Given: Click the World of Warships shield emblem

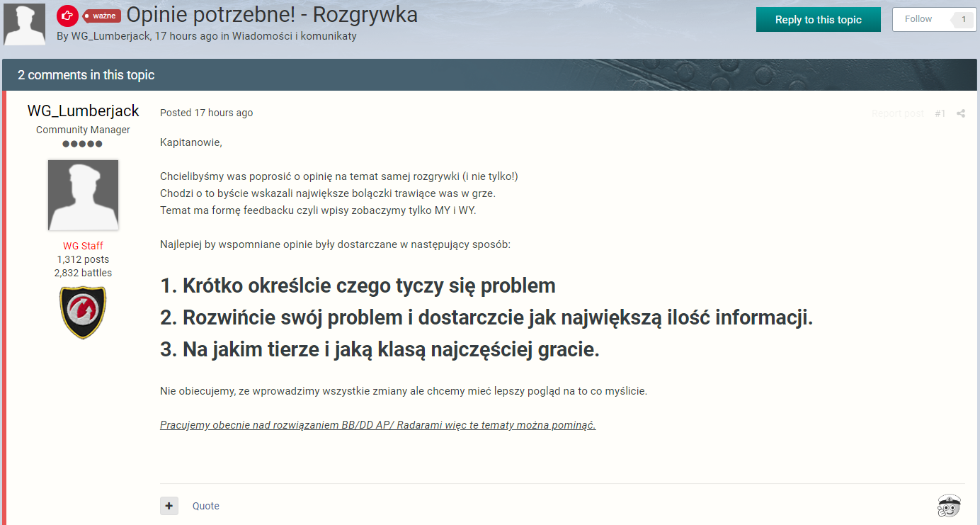Looking at the screenshot, I should [x=83, y=312].
